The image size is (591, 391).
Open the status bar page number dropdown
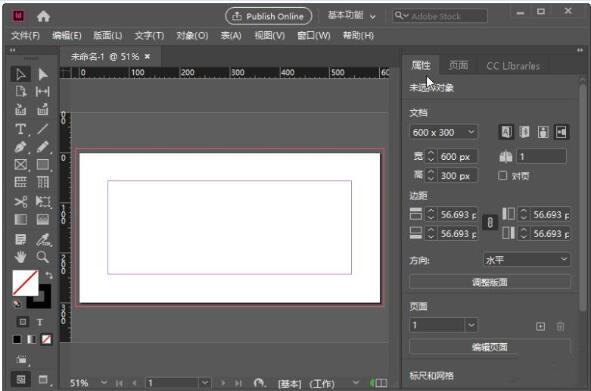(205, 383)
